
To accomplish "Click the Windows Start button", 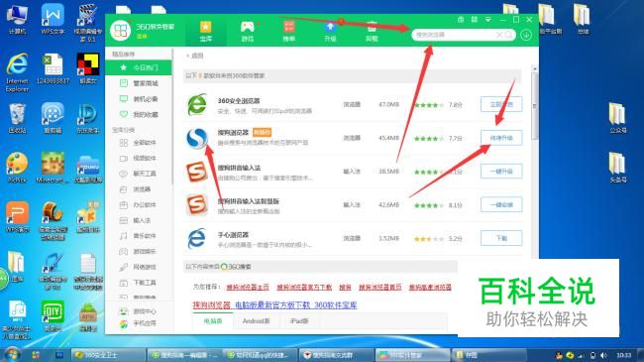I will click(12, 354).
